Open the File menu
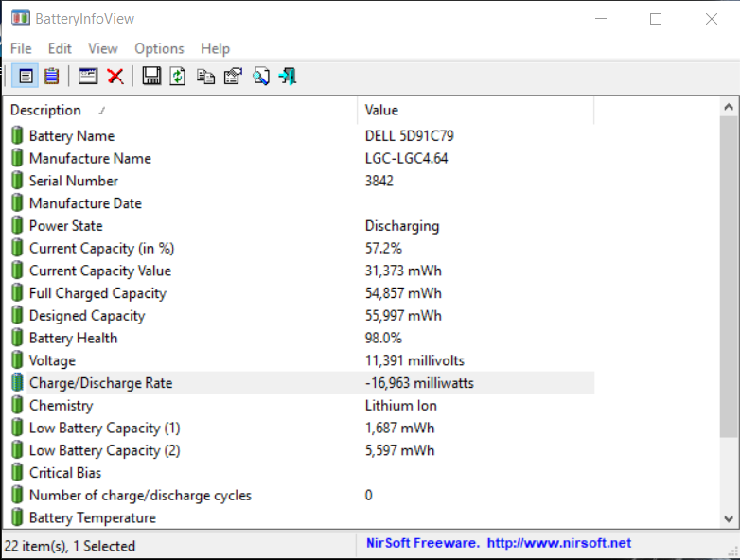Screen dimensions: 740x560 pyautogui.click(x=21, y=48)
